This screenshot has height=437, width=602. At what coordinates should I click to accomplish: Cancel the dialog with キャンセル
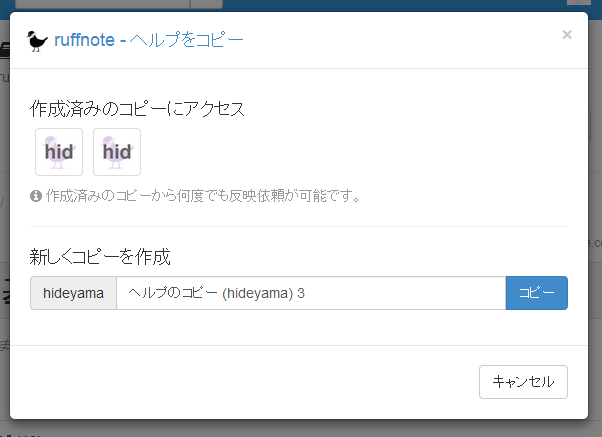523,382
